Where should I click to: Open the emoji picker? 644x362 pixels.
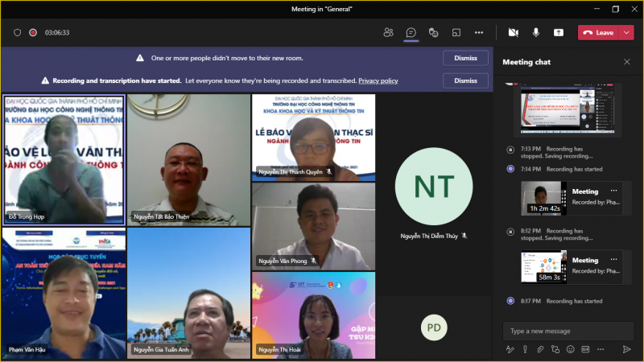coord(571,349)
